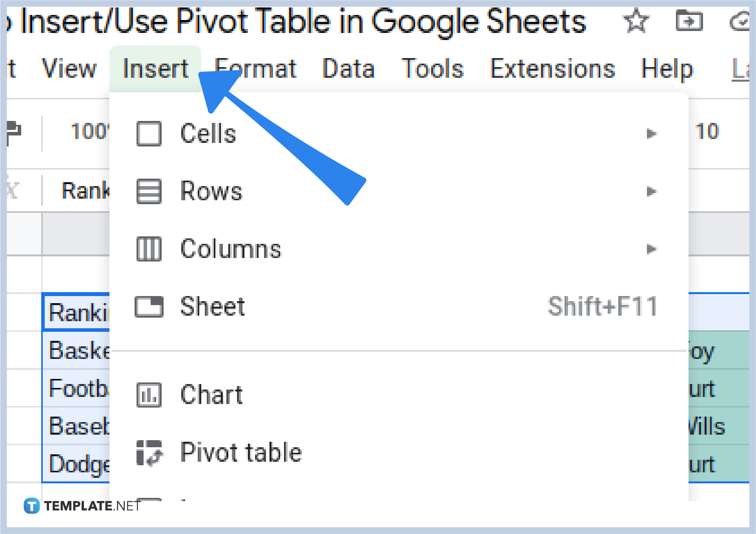The height and width of the screenshot is (534, 756).
Task: Select the Cells icon in the Insert menu
Action: tap(148, 133)
